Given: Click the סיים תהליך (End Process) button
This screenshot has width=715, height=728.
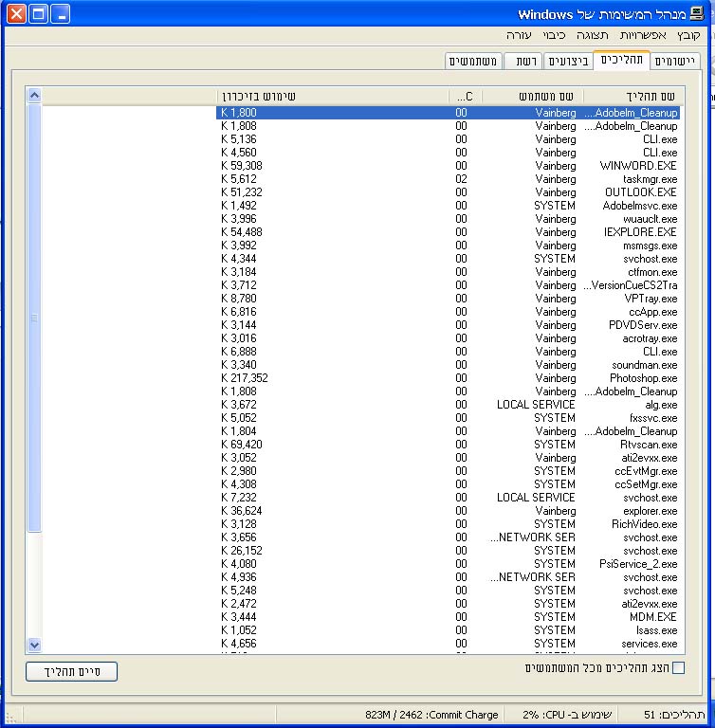Looking at the screenshot, I should tap(71, 671).
